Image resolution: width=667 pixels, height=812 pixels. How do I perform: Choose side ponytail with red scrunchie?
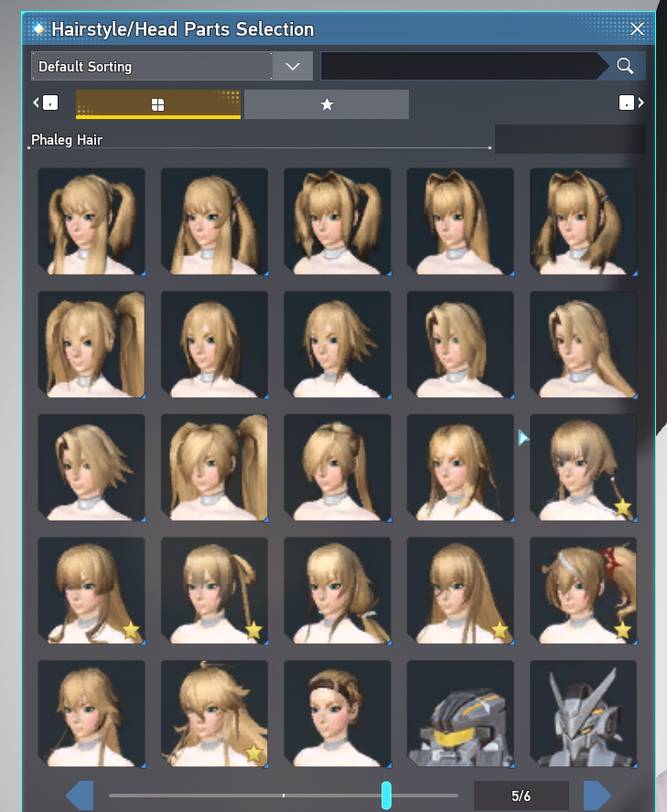583,590
